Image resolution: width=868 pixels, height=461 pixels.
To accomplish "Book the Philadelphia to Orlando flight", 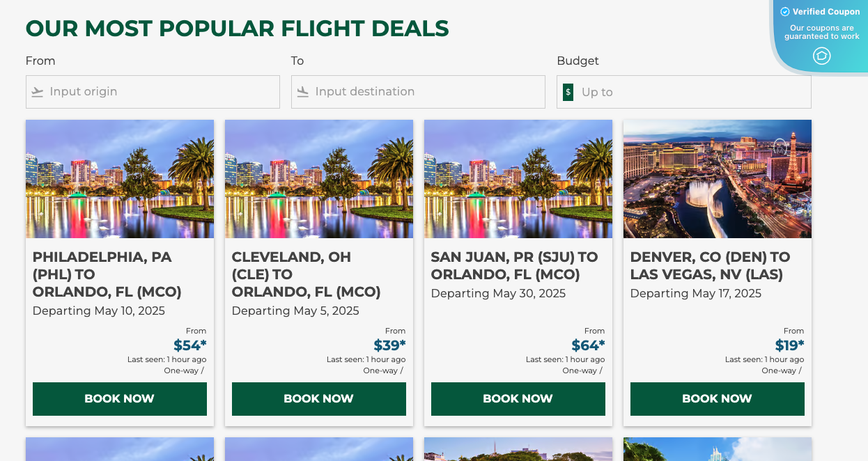I will pos(119,398).
